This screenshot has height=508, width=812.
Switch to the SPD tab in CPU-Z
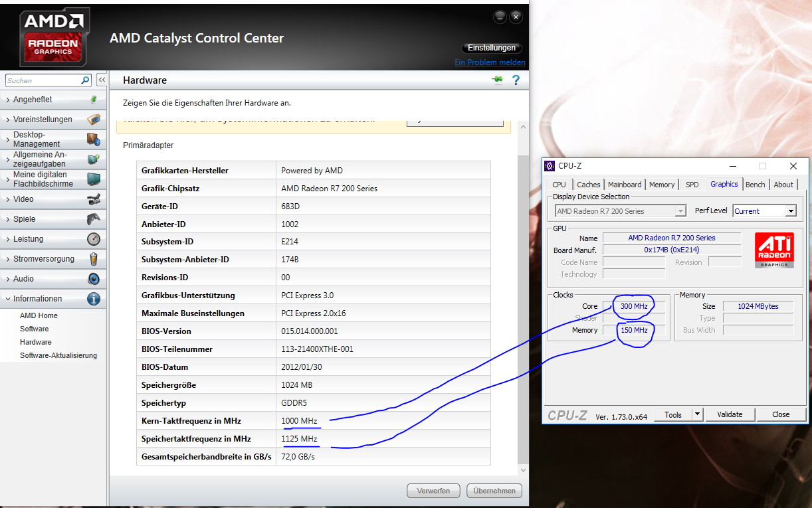tap(692, 185)
